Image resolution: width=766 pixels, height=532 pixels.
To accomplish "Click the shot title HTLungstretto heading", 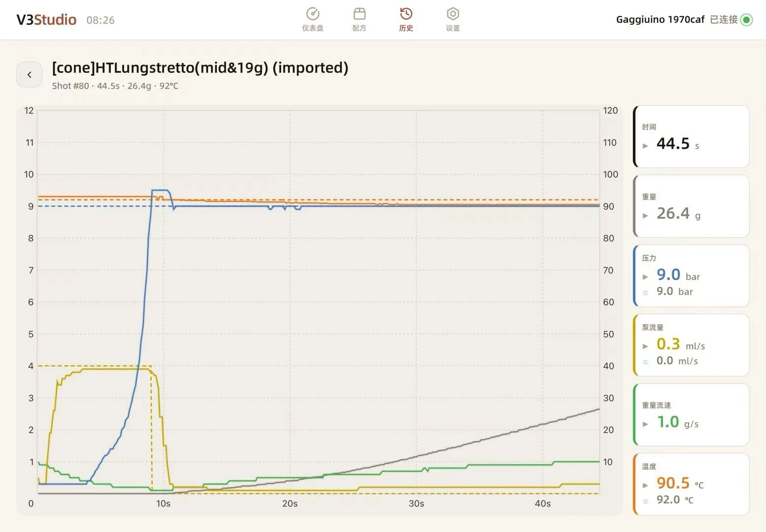I will tap(200, 67).
